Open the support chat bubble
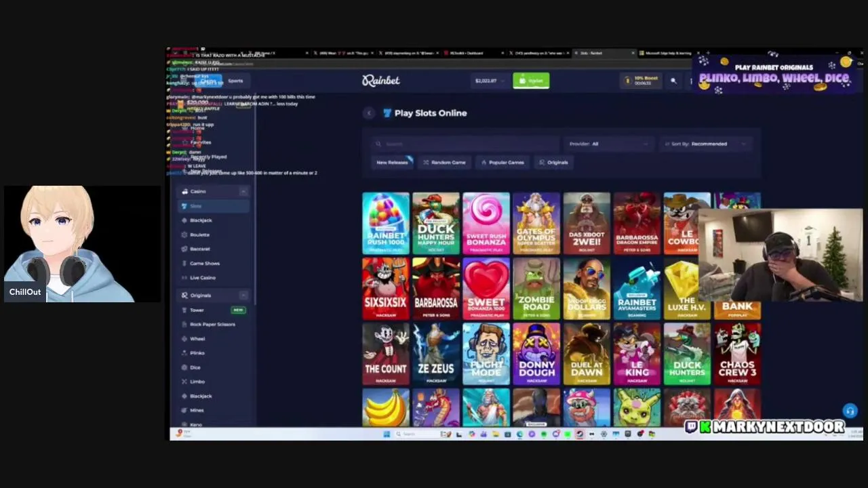 (x=850, y=411)
